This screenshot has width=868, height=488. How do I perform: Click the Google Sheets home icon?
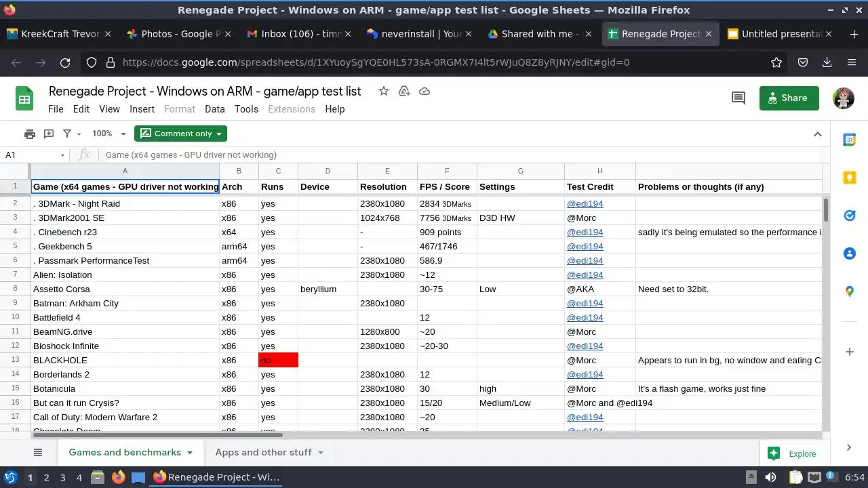click(x=24, y=100)
